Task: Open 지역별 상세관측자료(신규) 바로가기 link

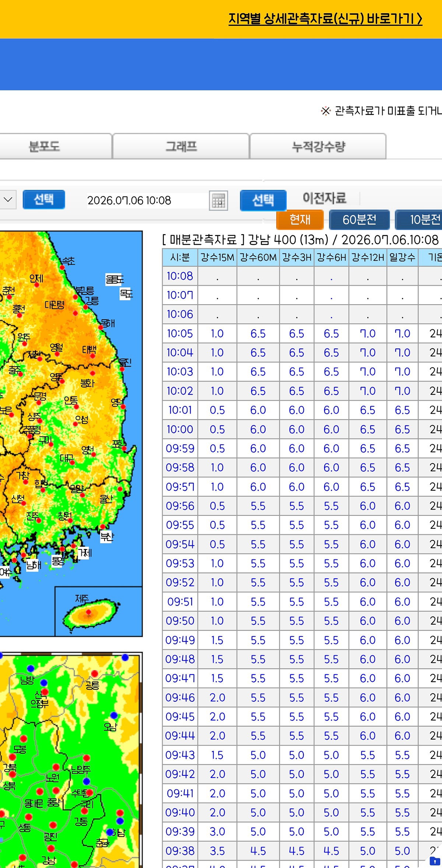Action: tap(325, 19)
